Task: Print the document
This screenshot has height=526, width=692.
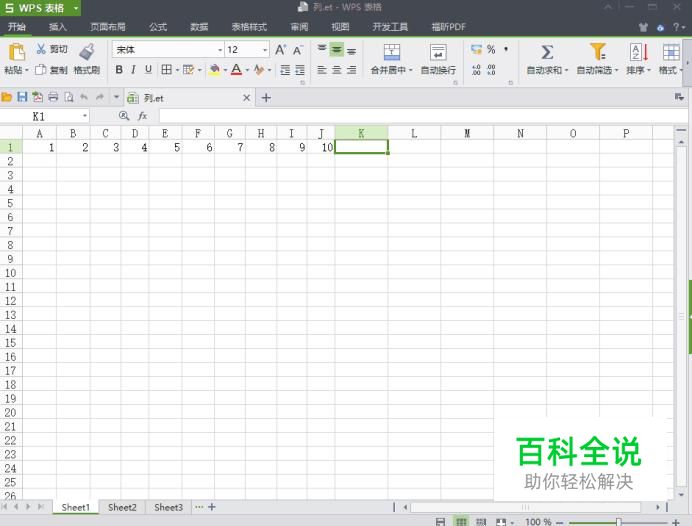Action: pos(53,97)
